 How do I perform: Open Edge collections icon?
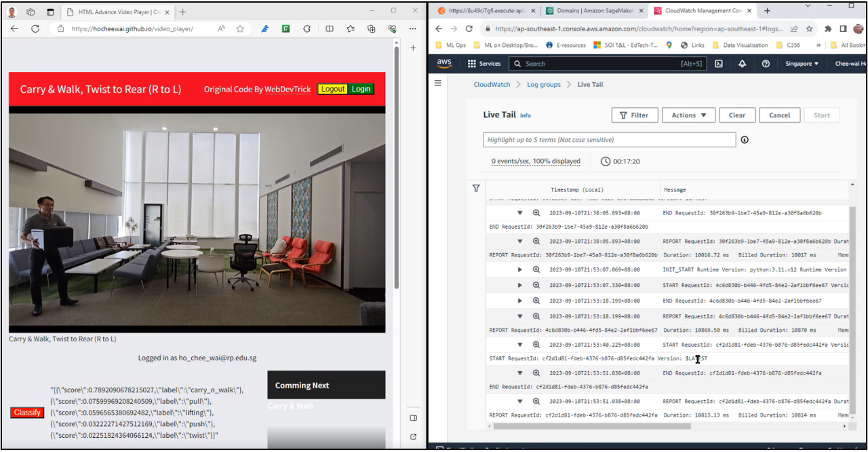coord(372,29)
